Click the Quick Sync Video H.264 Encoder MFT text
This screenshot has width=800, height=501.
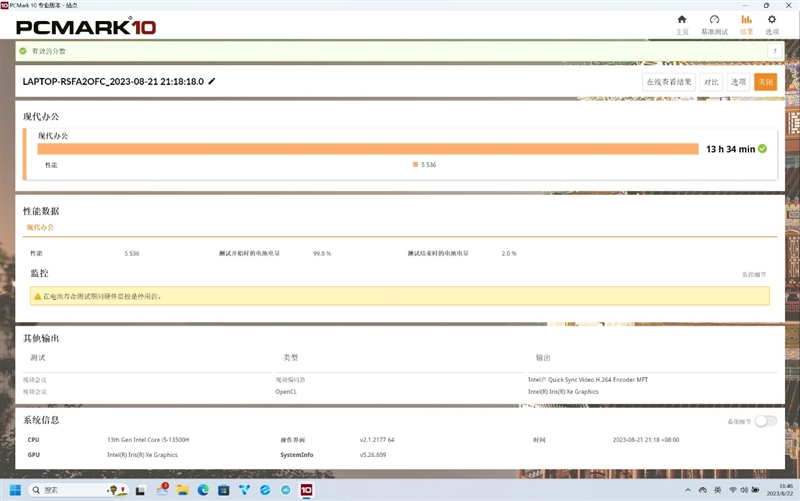click(588, 380)
